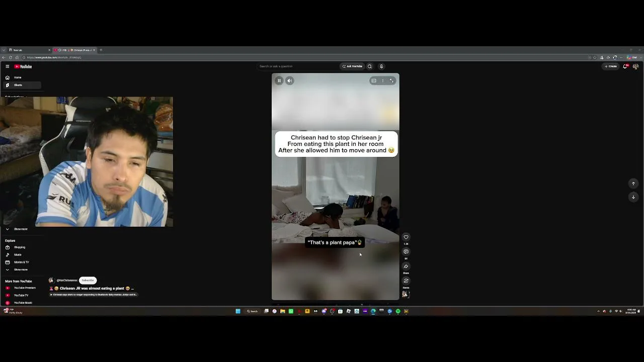Open YouTube notifications bell
644x362 pixels.
tap(625, 66)
